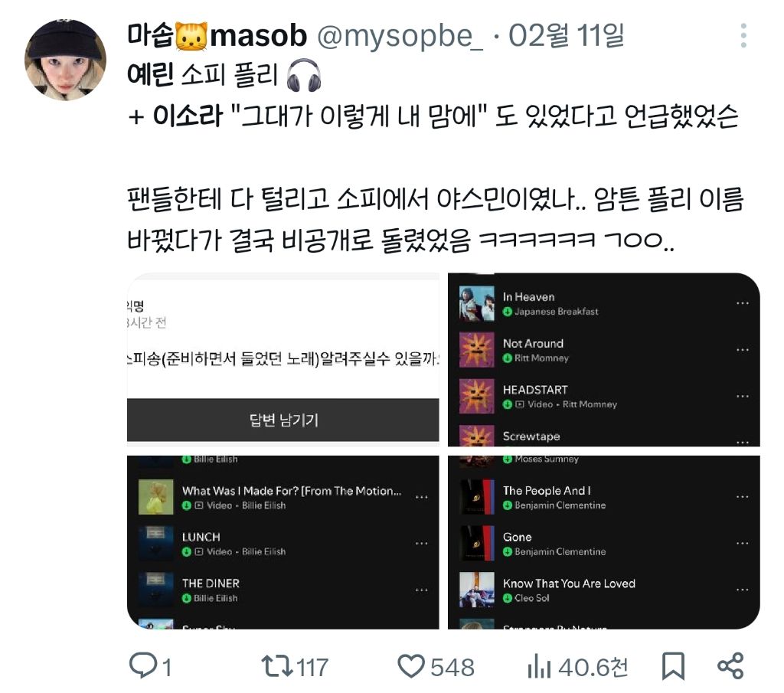Open tweet options three-dot menu
Viewport: 784px width, 693px height.
(x=743, y=35)
